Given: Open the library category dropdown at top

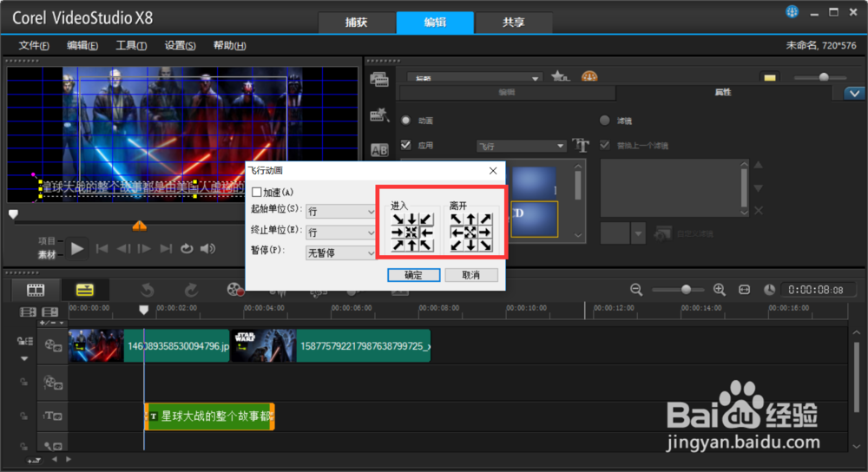Looking at the screenshot, I should tap(475, 78).
